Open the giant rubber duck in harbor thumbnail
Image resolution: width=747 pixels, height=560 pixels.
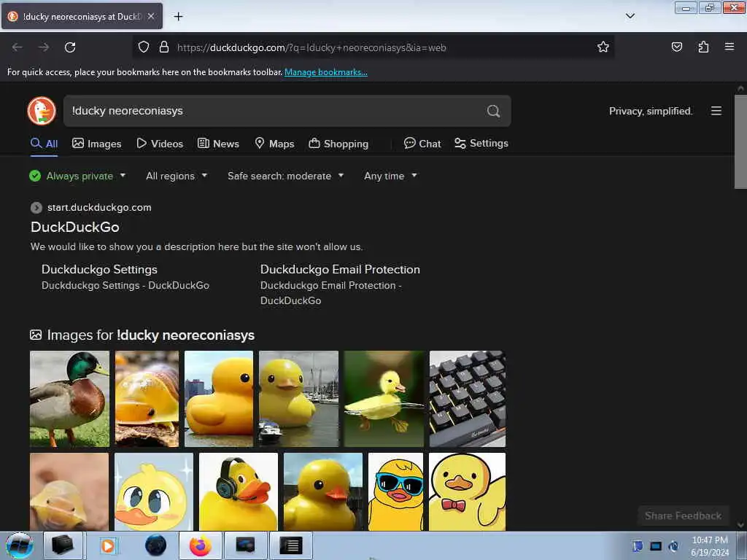[x=298, y=399]
